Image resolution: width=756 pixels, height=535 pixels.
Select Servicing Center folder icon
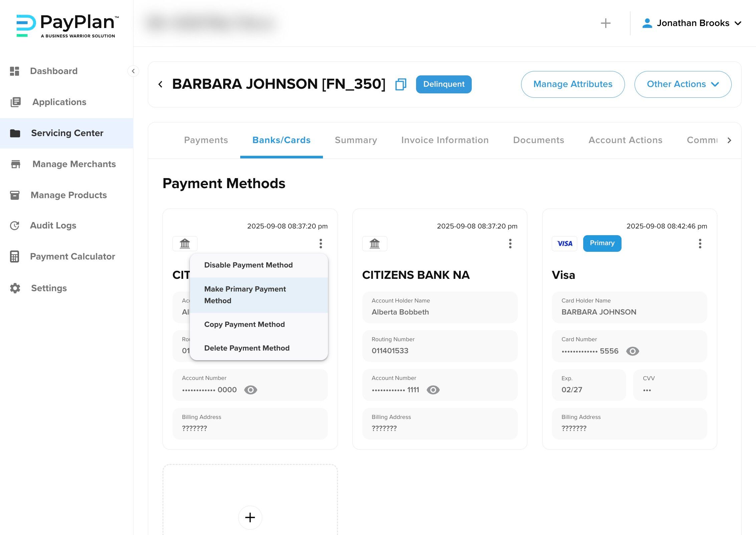click(x=15, y=133)
